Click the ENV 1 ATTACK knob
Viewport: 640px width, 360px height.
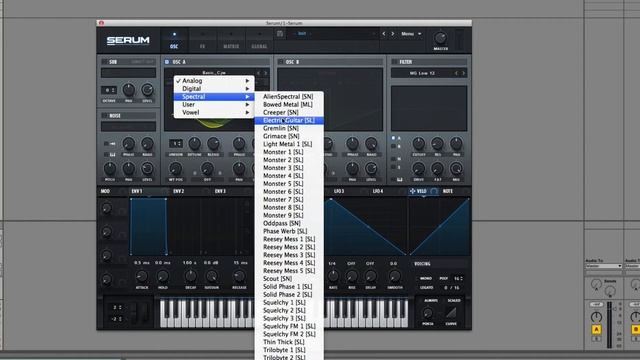click(142, 277)
